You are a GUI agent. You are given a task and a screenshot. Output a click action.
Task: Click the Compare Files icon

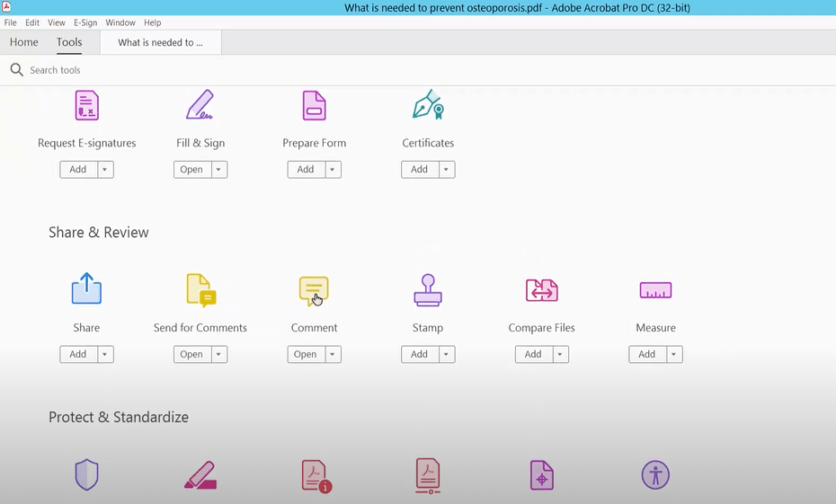click(541, 290)
